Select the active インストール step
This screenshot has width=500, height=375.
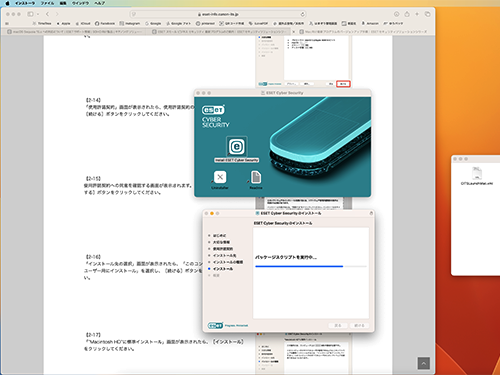(x=223, y=269)
